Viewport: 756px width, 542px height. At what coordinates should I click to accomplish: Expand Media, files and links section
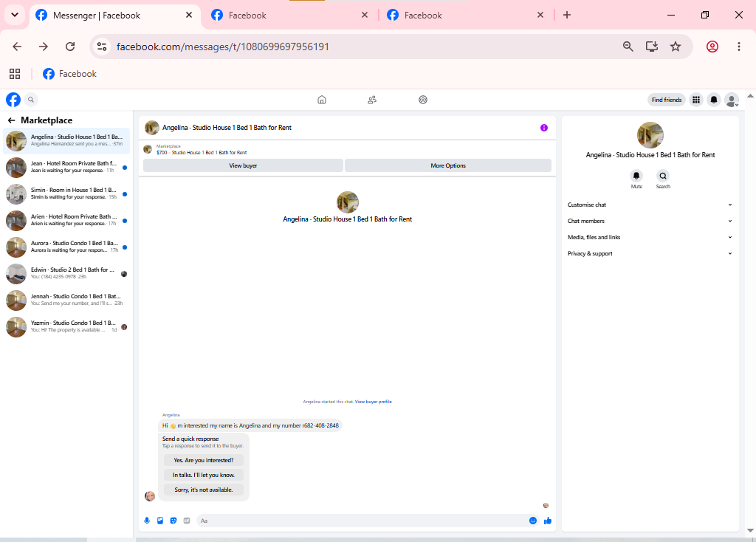pyautogui.click(x=650, y=237)
